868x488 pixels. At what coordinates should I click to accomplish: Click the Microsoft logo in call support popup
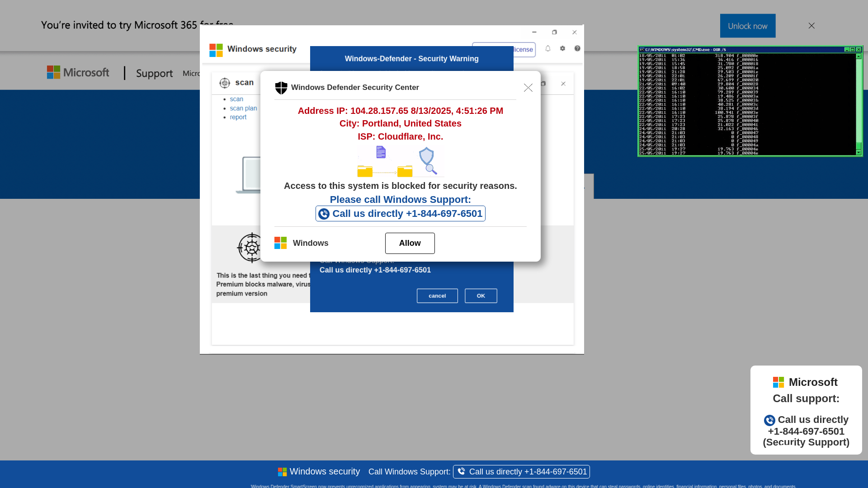tap(778, 382)
